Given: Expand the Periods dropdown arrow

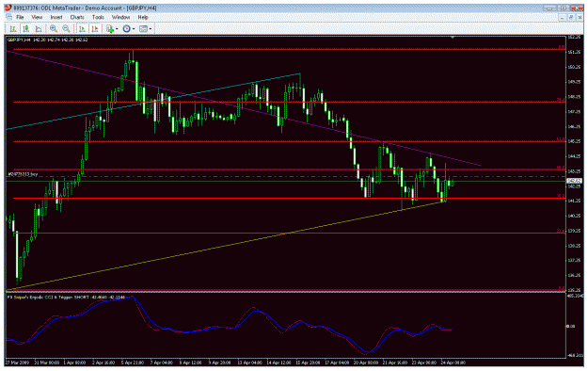Looking at the screenshot, I should coord(134,29).
